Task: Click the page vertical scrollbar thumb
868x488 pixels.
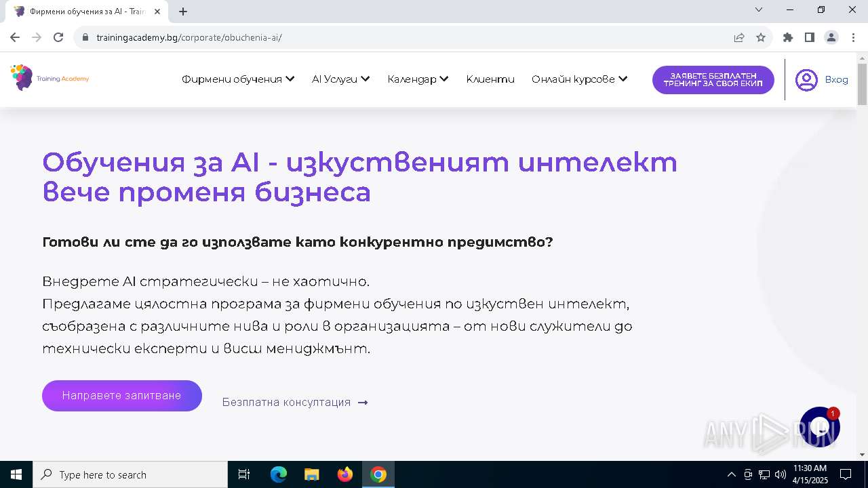Action: click(x=862, y=85)
